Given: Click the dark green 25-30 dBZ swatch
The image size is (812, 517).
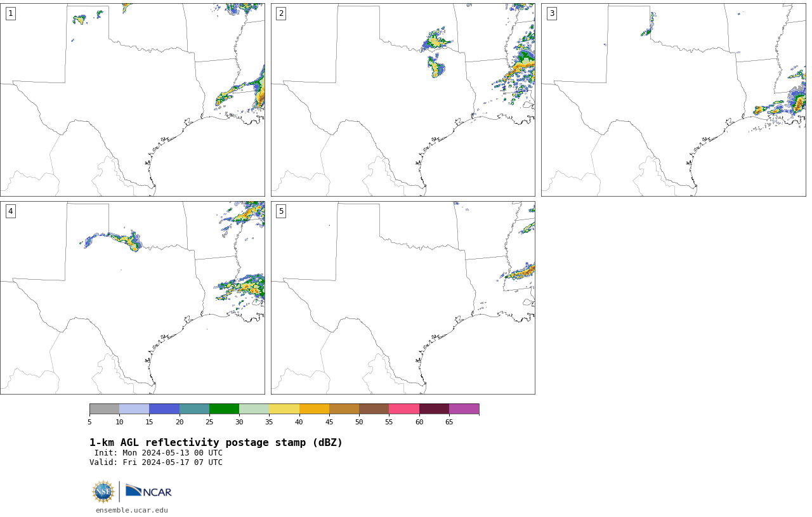Looking at the screenshot, I should 224,409.
